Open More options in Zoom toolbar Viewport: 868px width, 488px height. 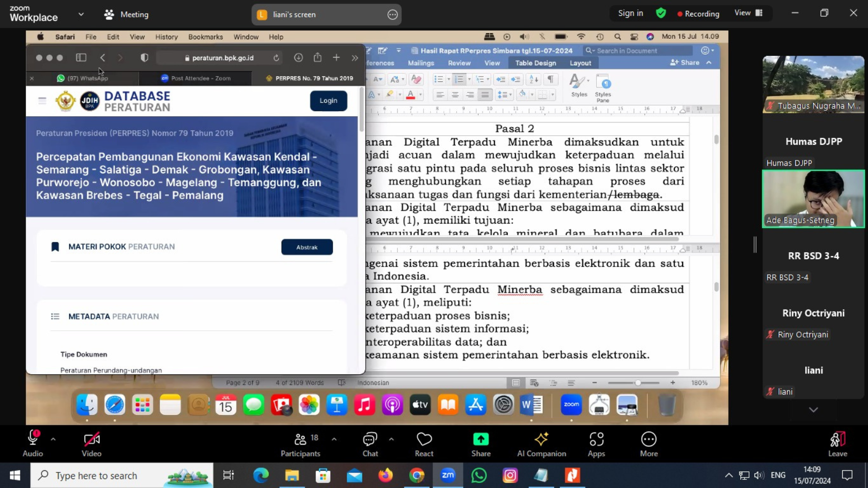click(x=649, y=443)
